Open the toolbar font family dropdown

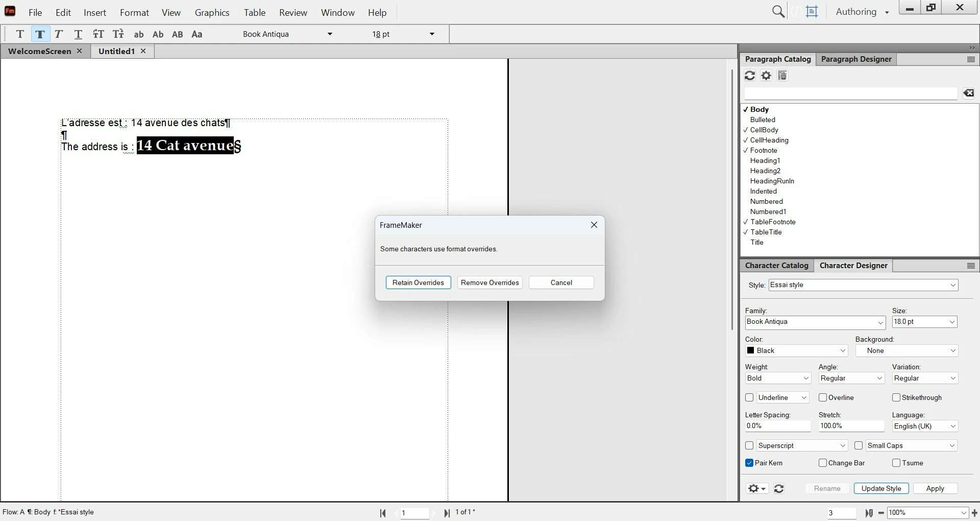click(330, 34)
